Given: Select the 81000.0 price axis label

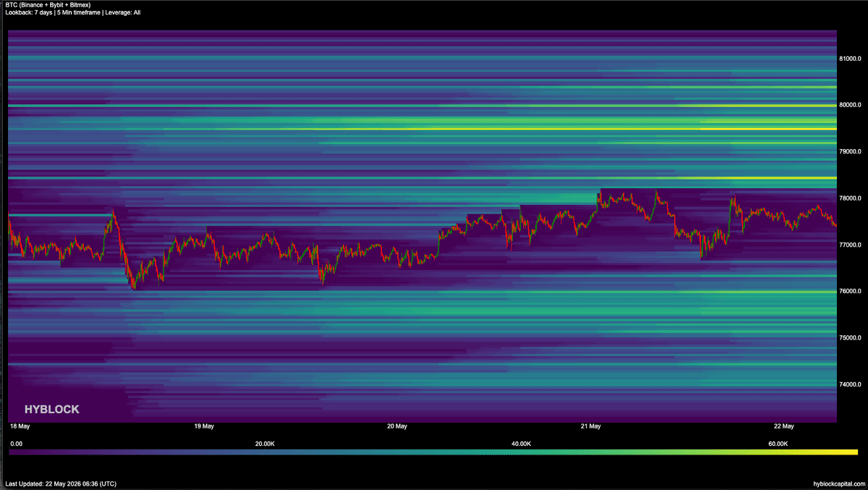Looking at the screenshot, I should pyautogui.click(x=850, y=58).
